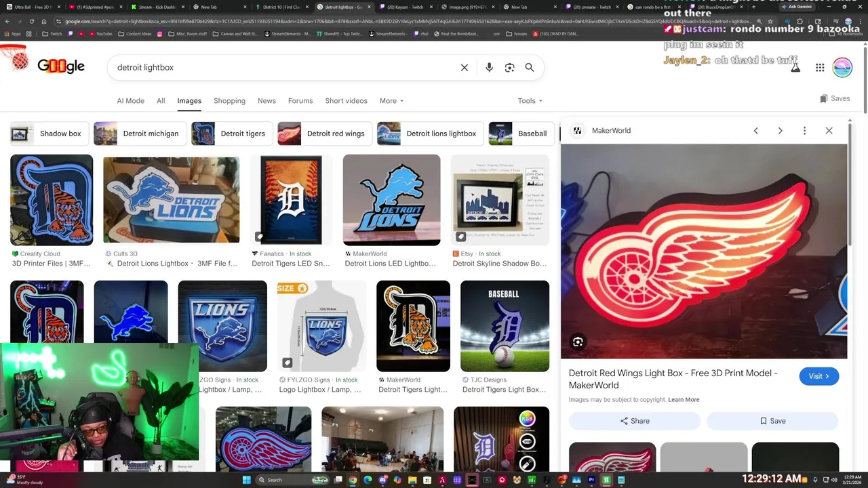Open the Google account avatar
The height and width of the screenshot is (488, 868).
click(x=842, y=67)
